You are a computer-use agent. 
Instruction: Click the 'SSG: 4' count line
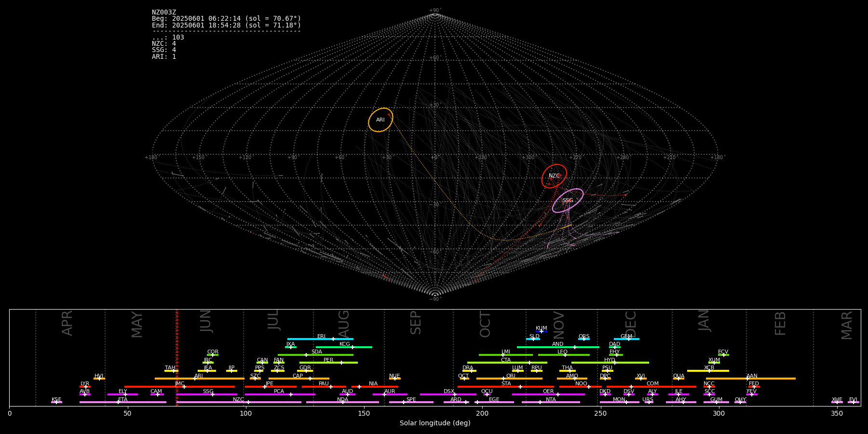click(x=164, y=50)
